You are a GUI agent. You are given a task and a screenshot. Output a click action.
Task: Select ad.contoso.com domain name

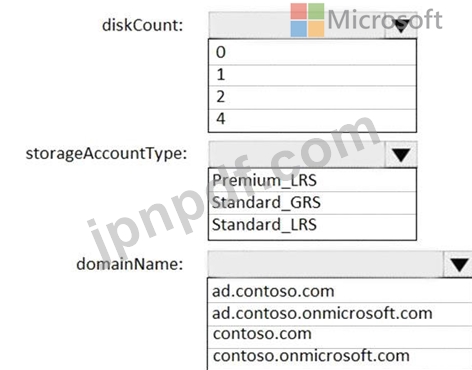[x=340, y=291]
